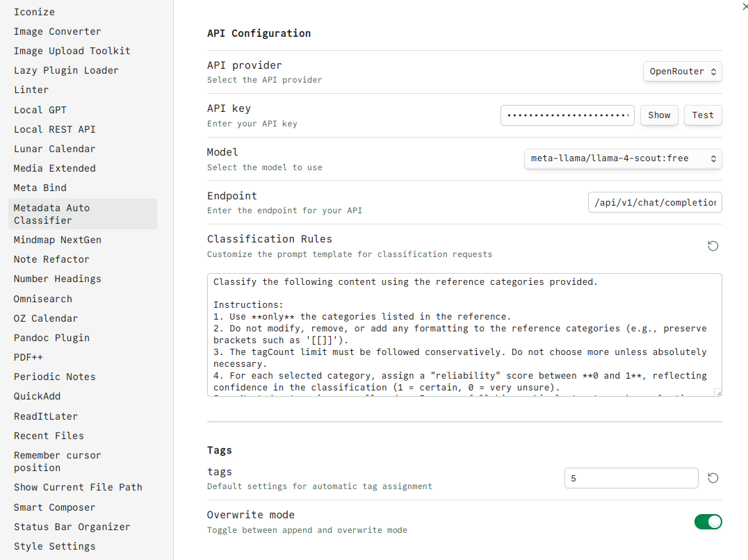Screen dimensions: 748x560
Task: Go to Omnisearch plugin settings
Action: (x=43, y=299)
